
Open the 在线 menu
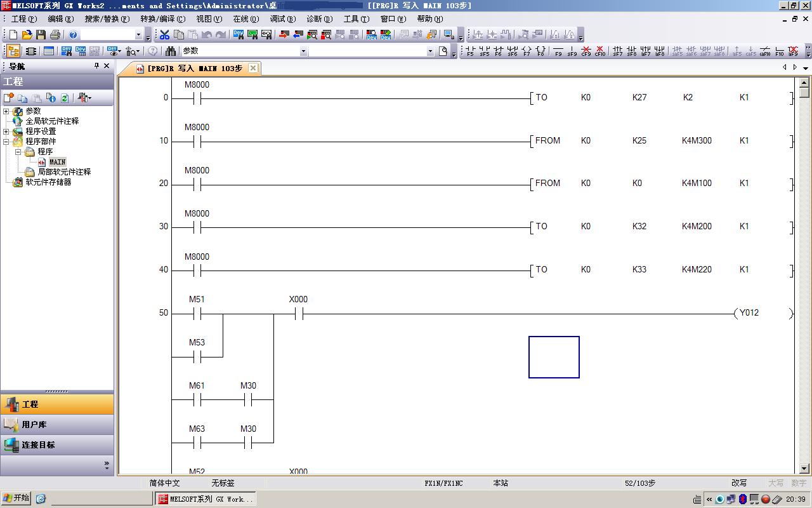pos(246,19)
